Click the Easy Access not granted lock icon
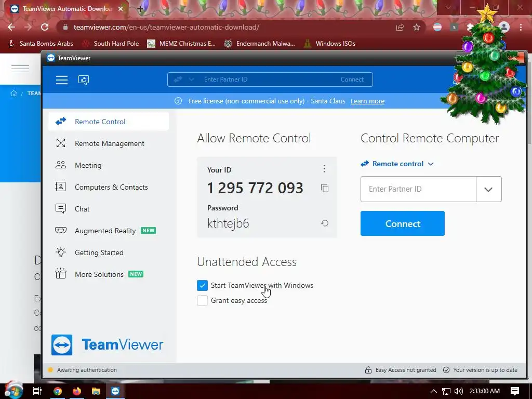The image size is (532, 399). tap(368, 370)
